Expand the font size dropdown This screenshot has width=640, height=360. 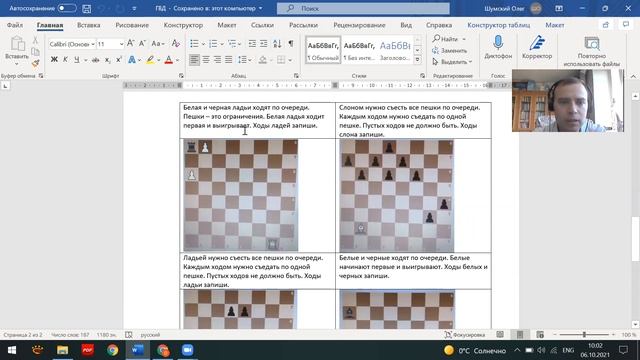[121, 44]
